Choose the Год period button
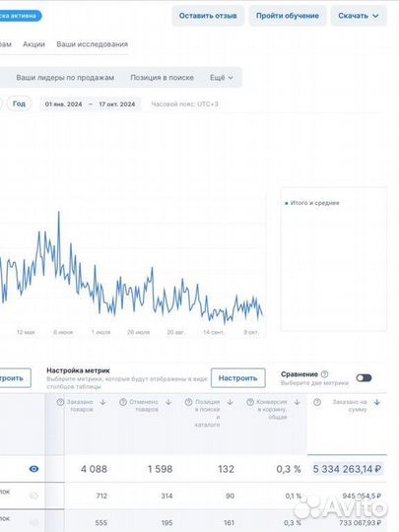Screen dimensions: 399x532 pyautogui.click(x=19, y=103)
